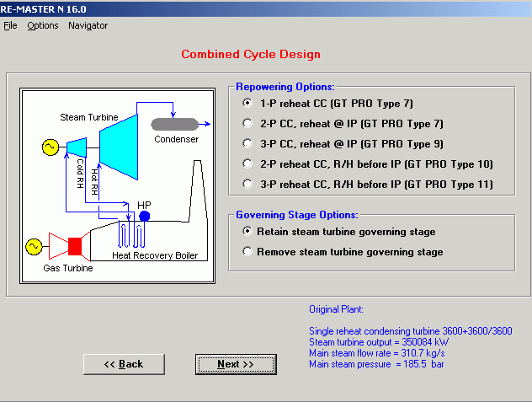The image size is (532, 402).
Task: Click the yellow generator symbol beside gas turbine
Action: [x=34, y=246]
